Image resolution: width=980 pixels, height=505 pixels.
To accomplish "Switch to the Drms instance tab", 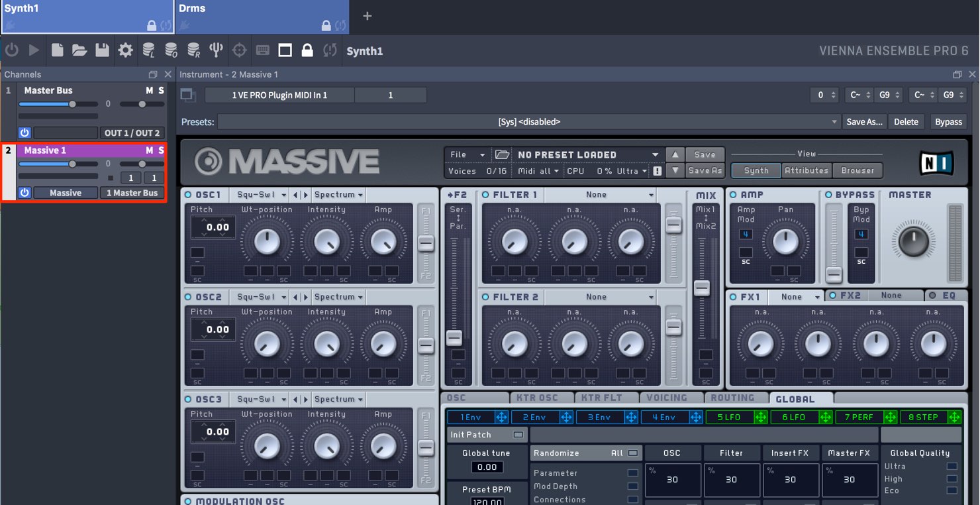I will pyautogui.click(x=262, y=17).
